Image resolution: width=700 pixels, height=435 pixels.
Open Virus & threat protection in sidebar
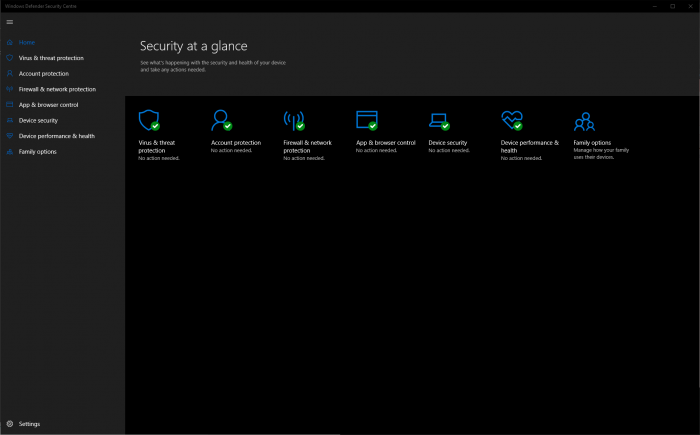point(51,58)
